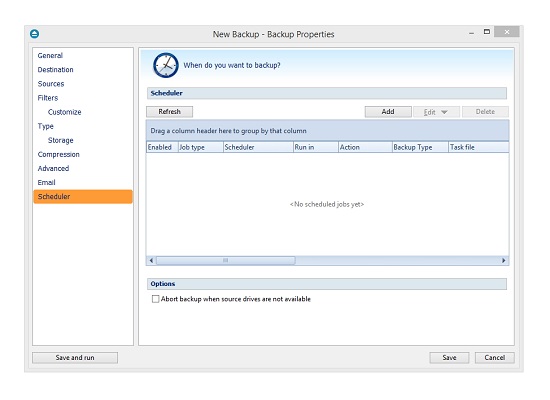
Task: Sort by Job type column header
Action: pyautogui.click(x=200, y=147)
